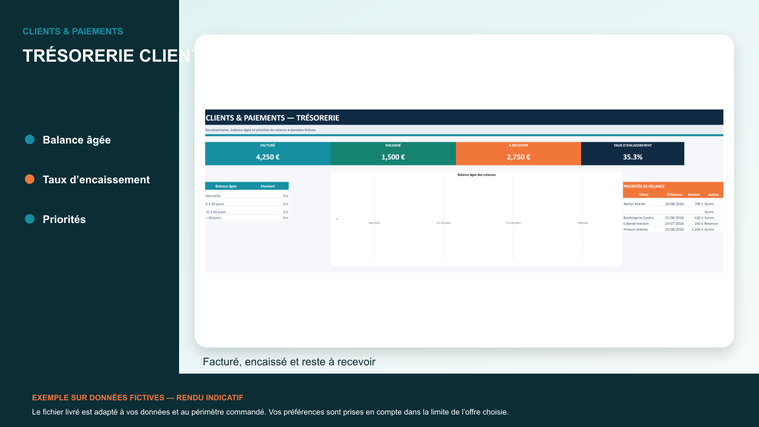Viewport: 759px width, 427px height.
Task: Click the subtitle line under the dashboard header
Action: click(x=260, y=130)
